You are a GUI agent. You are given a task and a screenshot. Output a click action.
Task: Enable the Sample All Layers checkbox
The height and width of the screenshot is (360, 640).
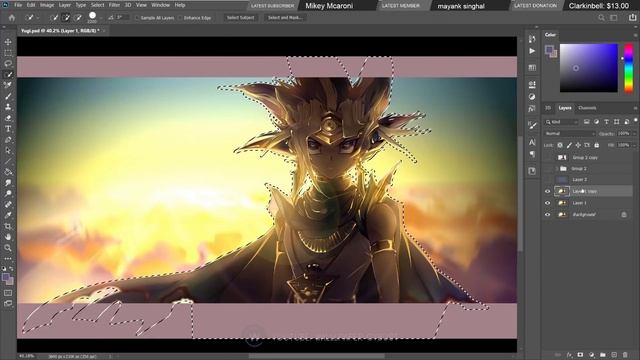tap(137, 18)
